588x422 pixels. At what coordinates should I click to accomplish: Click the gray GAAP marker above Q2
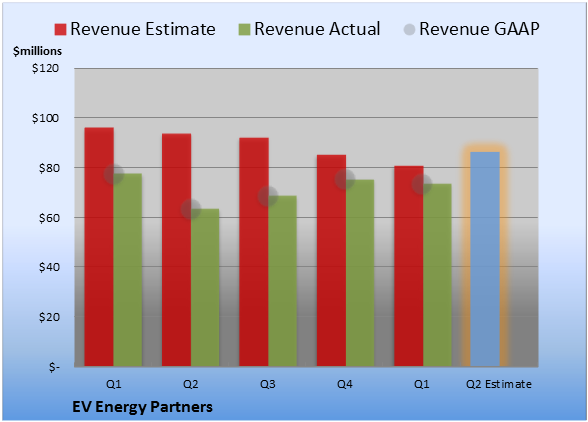191,209
